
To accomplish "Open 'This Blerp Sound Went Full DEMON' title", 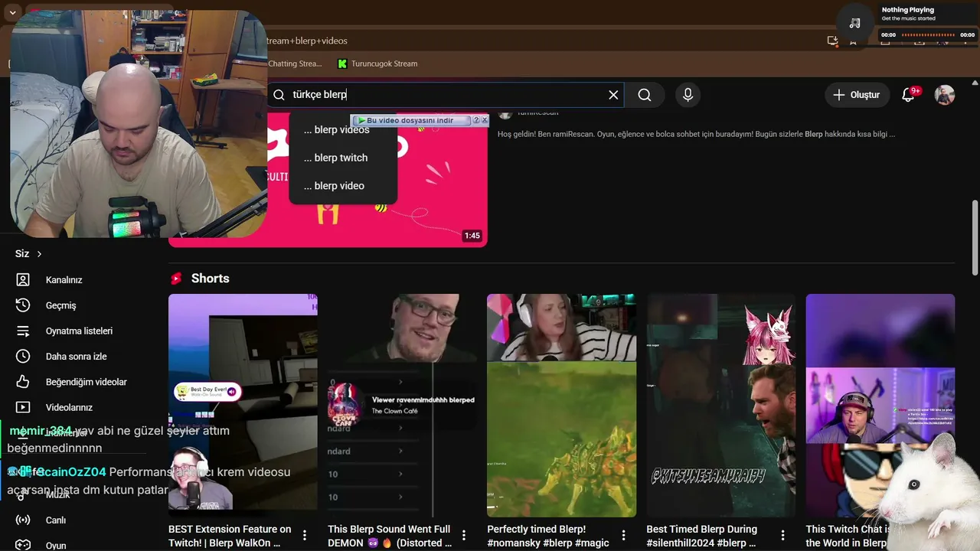I will tap(390, 536).
